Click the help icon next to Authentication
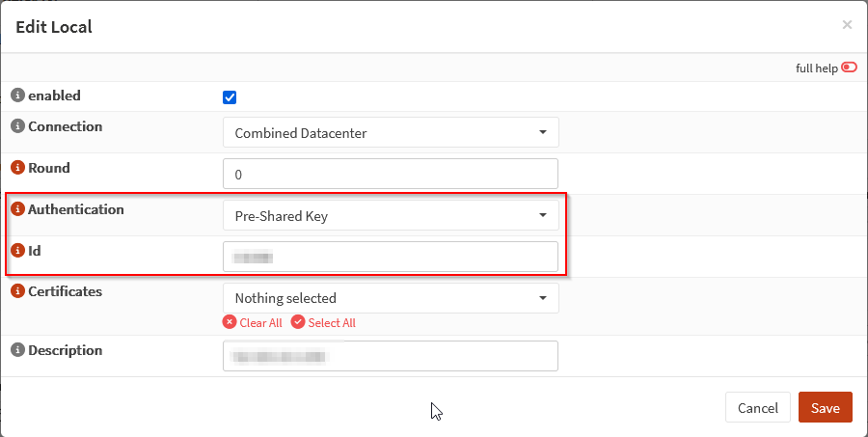The width and height of the screenshot is (868, 437). 16,209
